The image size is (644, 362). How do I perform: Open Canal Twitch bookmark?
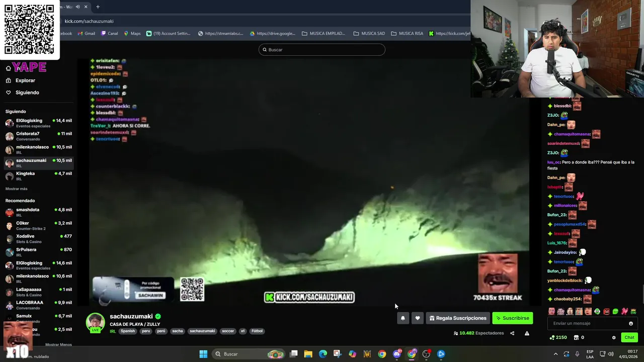pos(109,34)
